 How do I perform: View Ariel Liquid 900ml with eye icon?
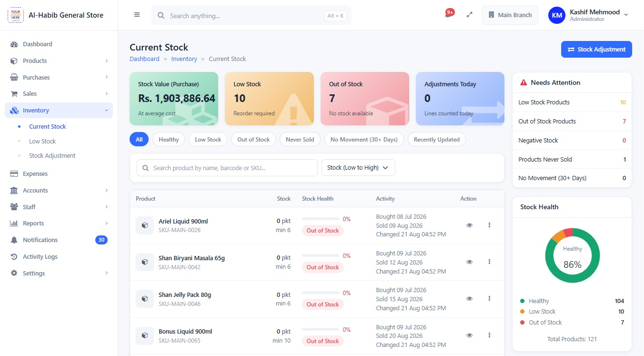tap(469, 225)
